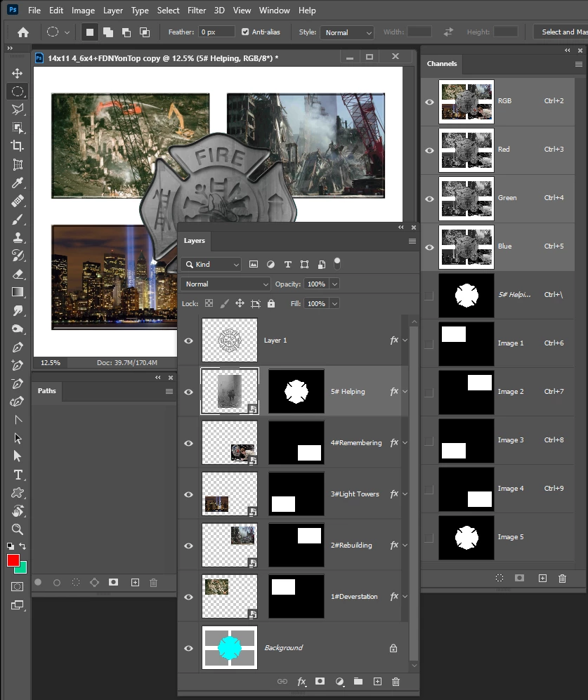
Task: Select the Brush tool
Action: coord(18,219)
